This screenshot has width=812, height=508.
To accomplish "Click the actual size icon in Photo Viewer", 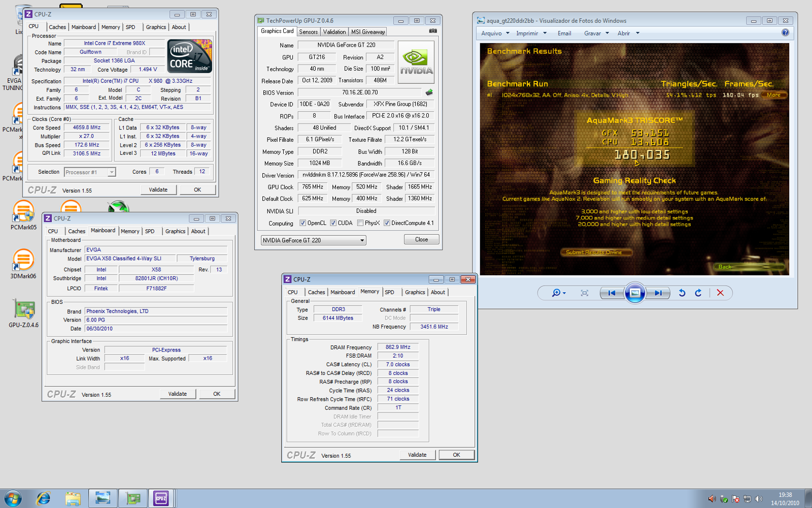I will (x=585, y=293).
